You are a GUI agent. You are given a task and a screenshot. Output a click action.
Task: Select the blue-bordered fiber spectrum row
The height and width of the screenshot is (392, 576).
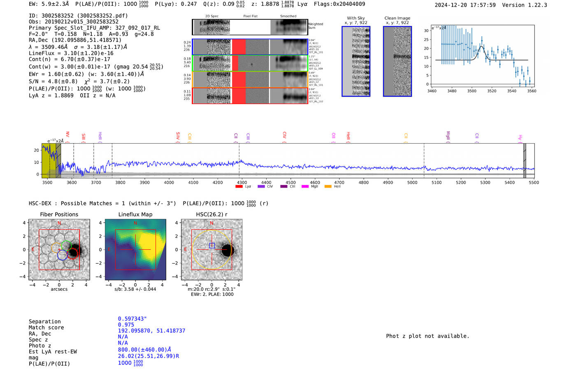[250, 47]
